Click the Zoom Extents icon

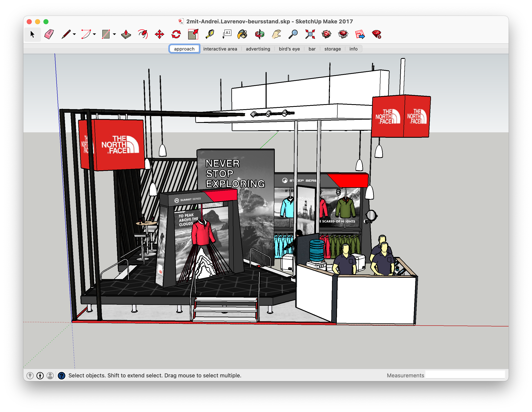[310, 34]
